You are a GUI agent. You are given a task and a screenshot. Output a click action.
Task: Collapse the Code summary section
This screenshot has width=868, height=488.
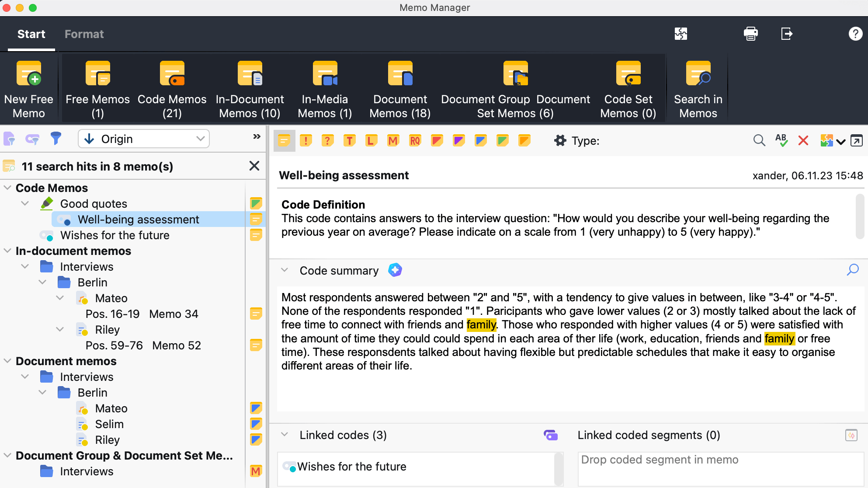285,270
